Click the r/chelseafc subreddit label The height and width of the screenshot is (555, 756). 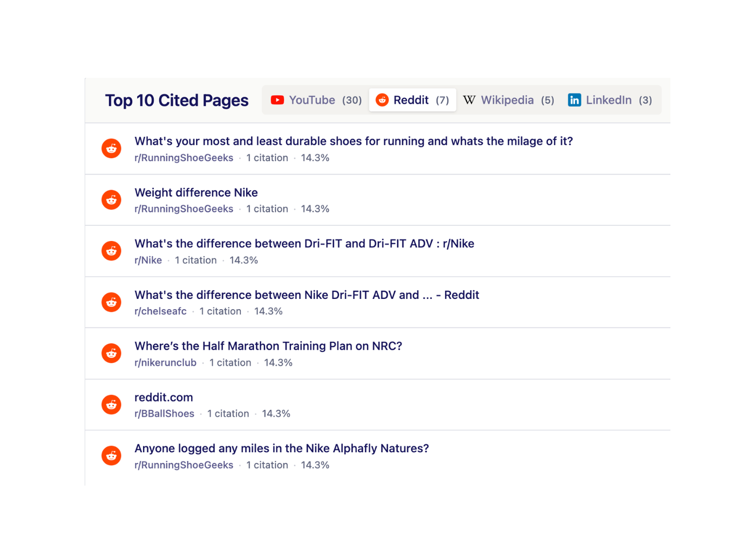[x=160, y=311]
